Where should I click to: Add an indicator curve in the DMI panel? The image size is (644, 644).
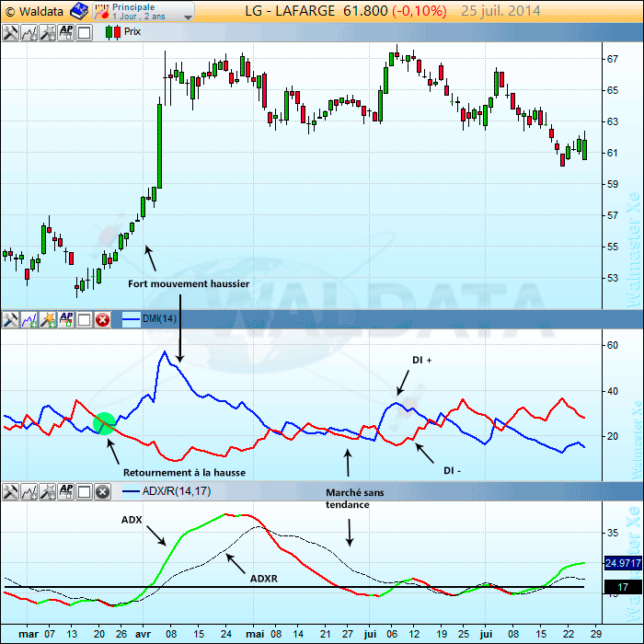pyautogui.click(x=29, y=319)
